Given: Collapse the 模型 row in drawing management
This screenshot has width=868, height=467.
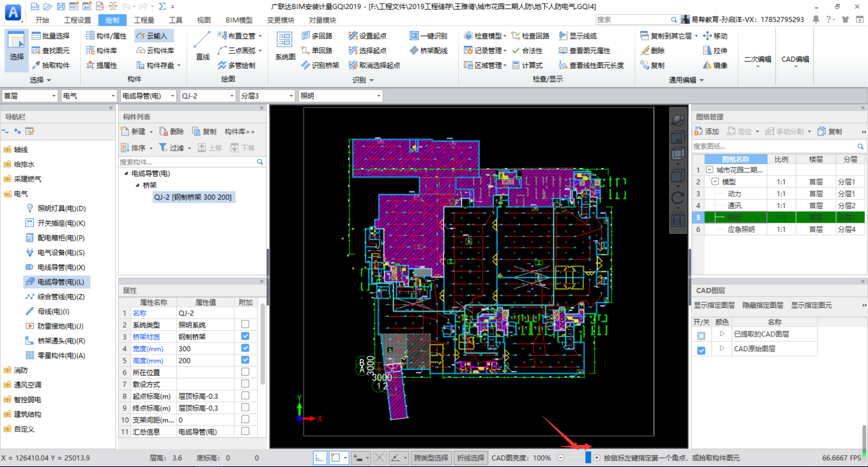Looking at the screenshot, I should tap(715, 182).
